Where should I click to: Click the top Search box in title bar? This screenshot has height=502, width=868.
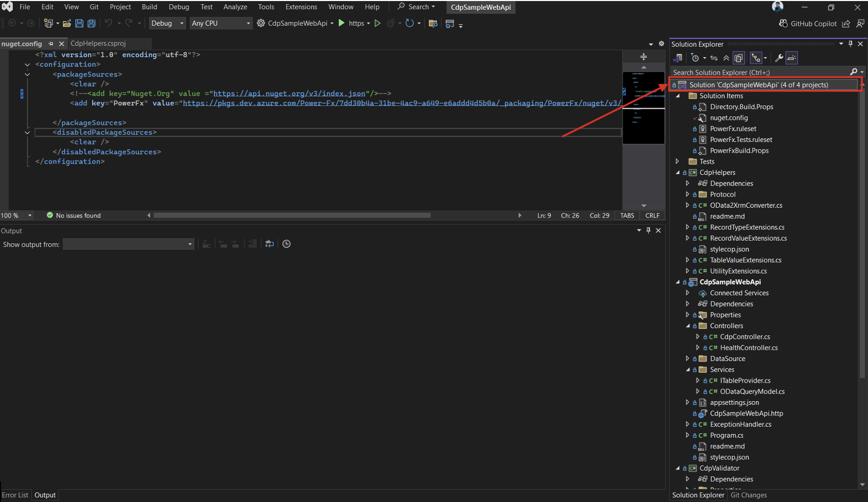(x=417, y=7)
